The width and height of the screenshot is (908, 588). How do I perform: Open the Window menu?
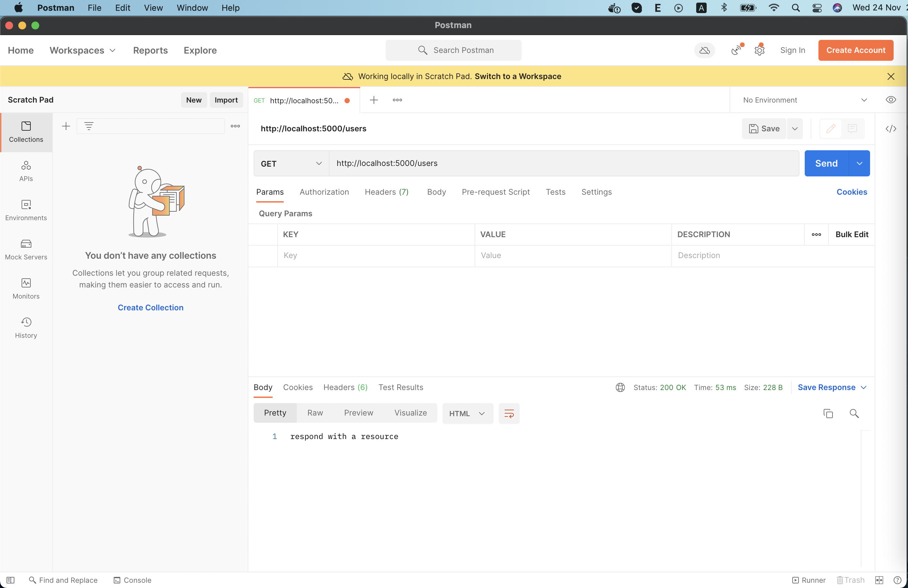coord(192,8)
